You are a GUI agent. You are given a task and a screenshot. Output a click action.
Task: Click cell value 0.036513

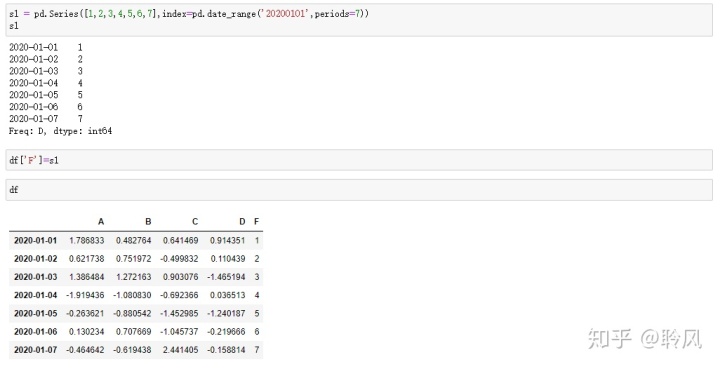228,295
